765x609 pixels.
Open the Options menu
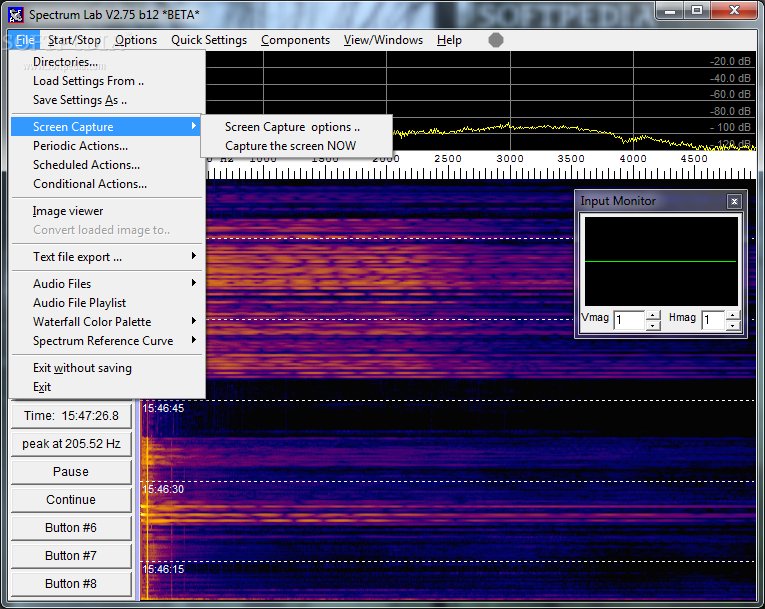pos(136,40)
